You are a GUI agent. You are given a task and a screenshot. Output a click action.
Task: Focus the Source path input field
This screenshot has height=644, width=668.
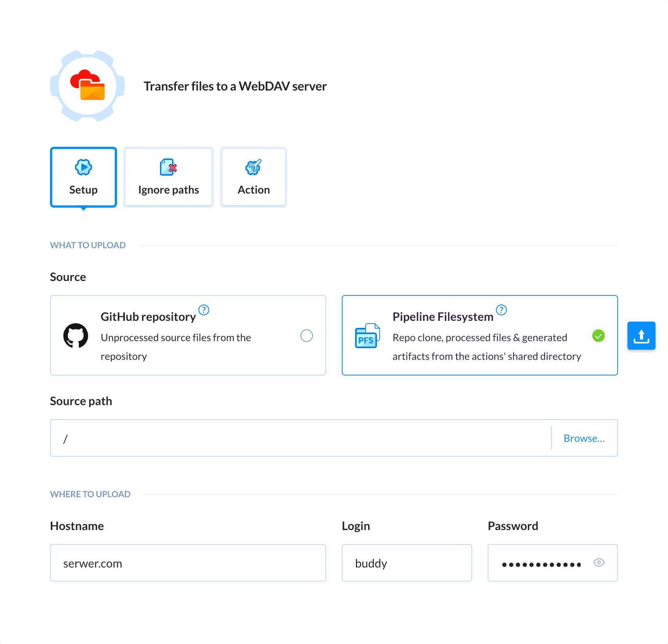pos(300,438)
